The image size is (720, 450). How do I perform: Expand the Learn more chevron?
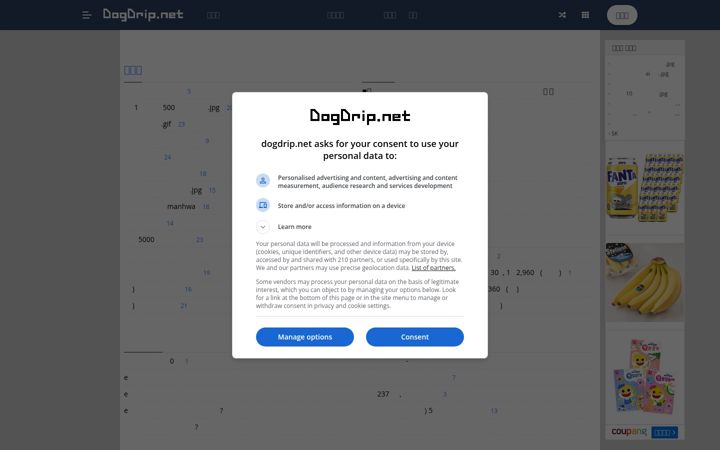pyautogui.click(x=263, y=227)
